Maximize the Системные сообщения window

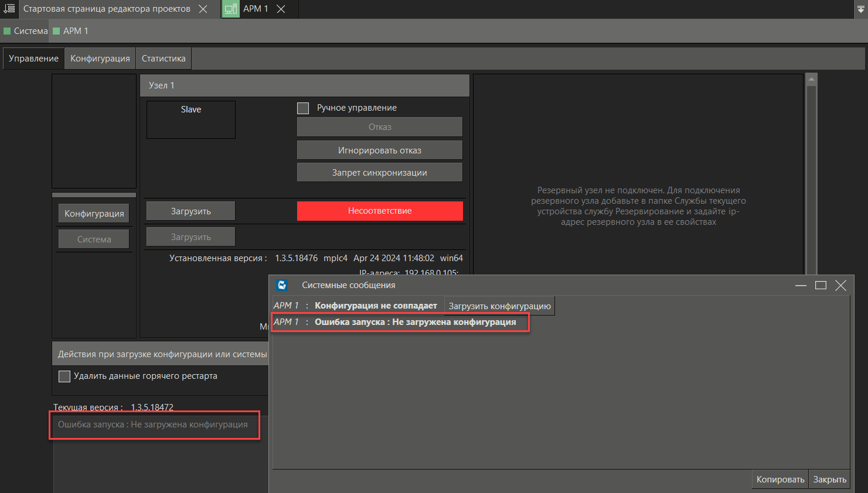pyautogui.click(x=821, y=285)
